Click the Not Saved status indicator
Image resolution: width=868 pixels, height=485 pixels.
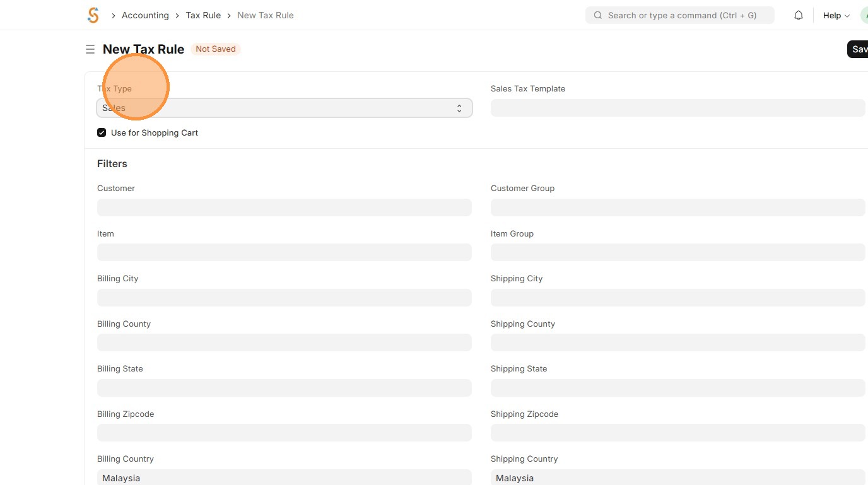coord(216,49)
